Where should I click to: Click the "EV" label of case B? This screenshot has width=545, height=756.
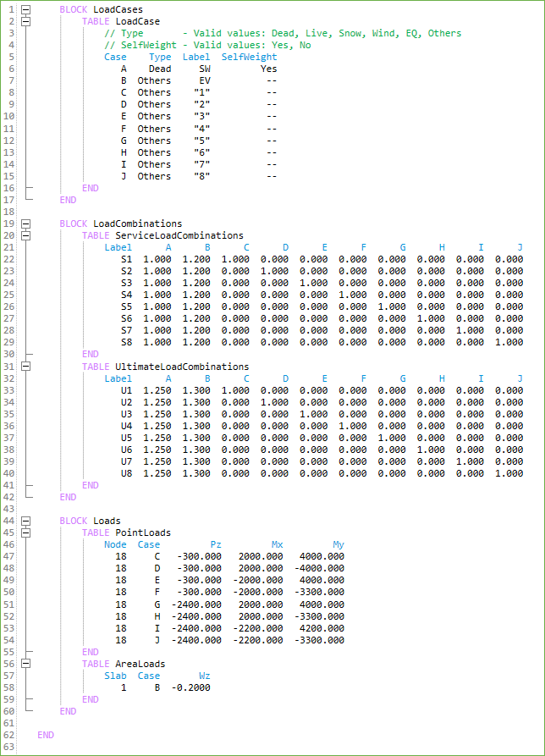(x=205, y=80)
